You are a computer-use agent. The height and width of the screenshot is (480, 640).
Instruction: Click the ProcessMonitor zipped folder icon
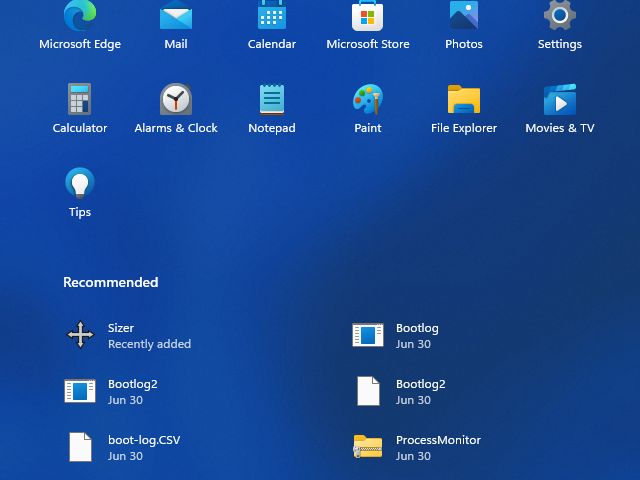(x=368, y=447)
